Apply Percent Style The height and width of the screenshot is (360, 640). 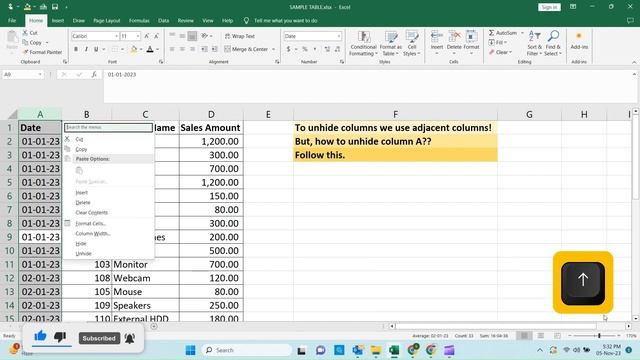304,49
